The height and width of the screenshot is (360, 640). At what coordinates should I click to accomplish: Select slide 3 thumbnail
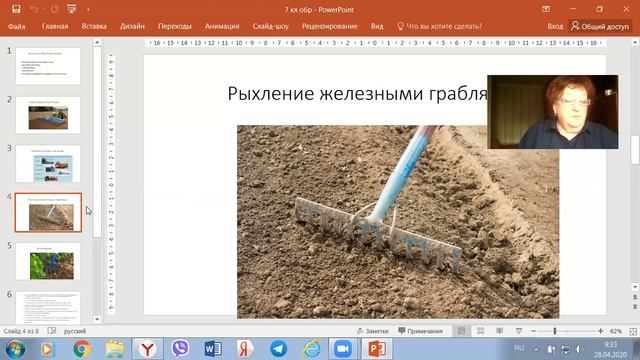click(48, 164)
